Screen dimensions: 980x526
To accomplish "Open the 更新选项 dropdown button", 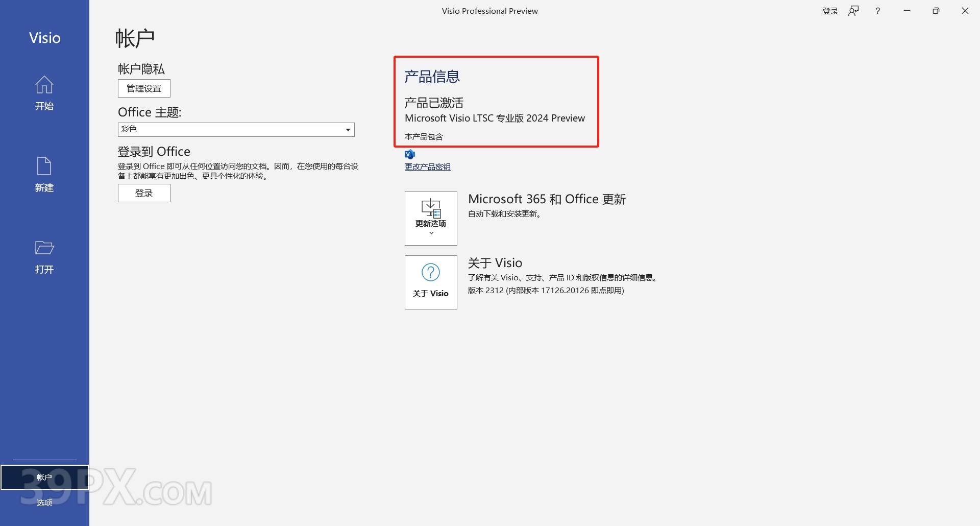I will click(431, 219).
